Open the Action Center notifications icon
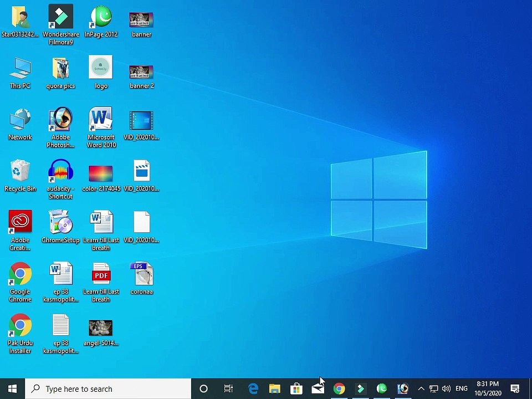This screenshot has height=399, width=532. coord(515,389)
